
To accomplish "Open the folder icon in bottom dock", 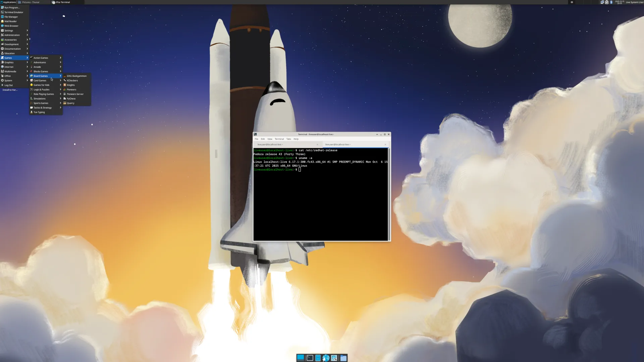I will click(x=343, y=358).
